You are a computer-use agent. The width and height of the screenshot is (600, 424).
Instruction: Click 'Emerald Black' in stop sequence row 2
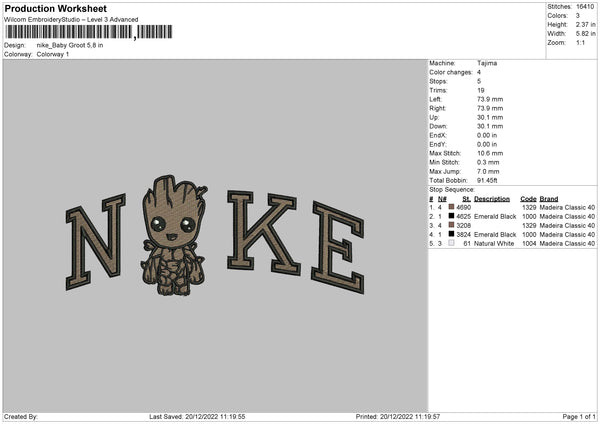[495, 217]
